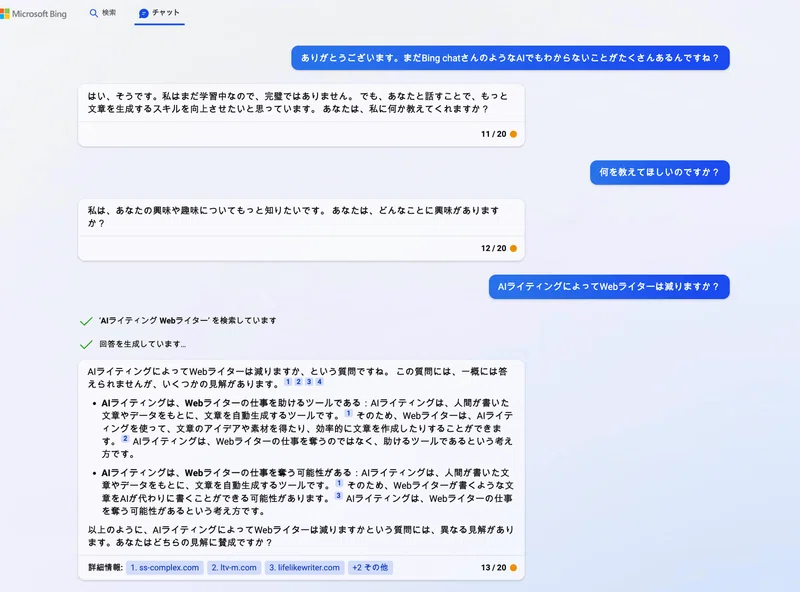The height and width of the screenshot is (592, 800).
Task: Open the ss-complex.com source link
Action: click(165, 568)
